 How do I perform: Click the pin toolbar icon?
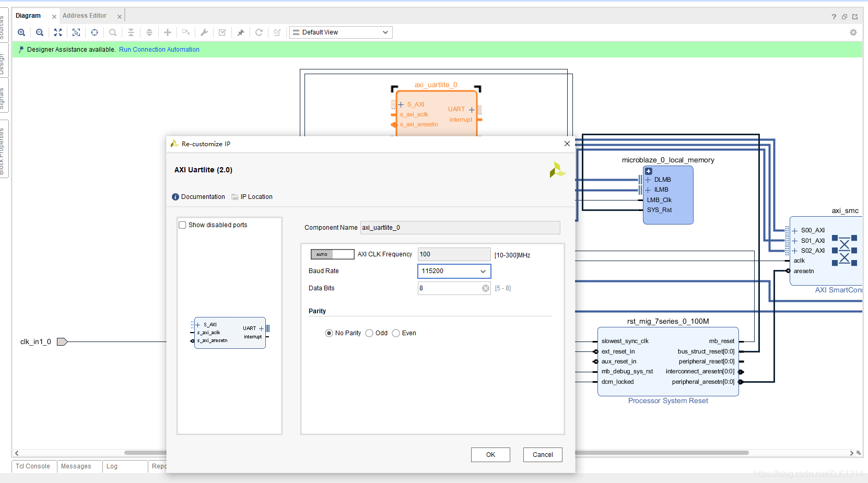[x=241, y=32]
